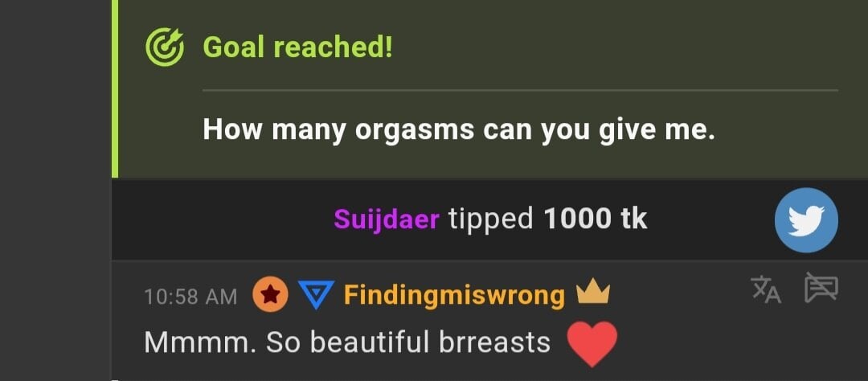Click the crossed-out chat bubble icon

[x=821, y=288]
